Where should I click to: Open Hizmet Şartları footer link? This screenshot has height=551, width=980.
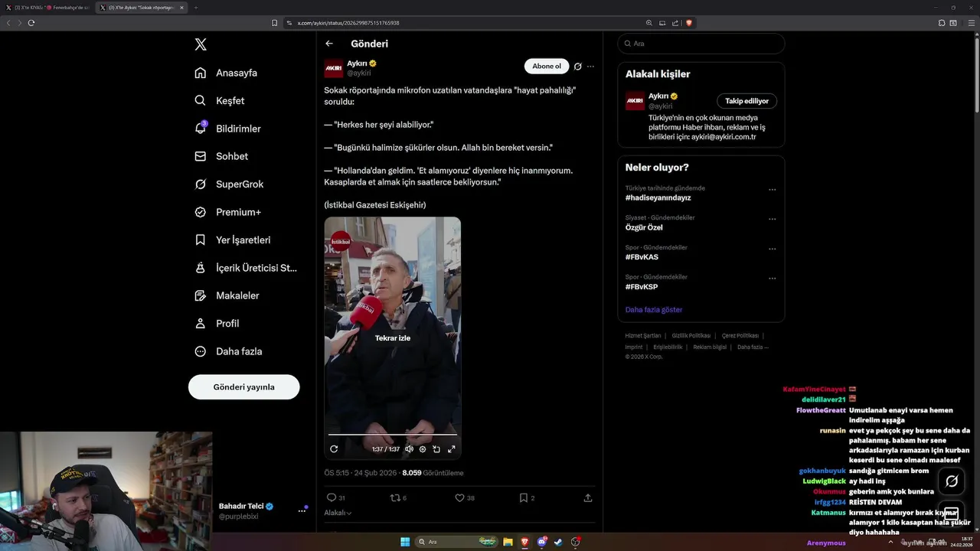[643, 336]
